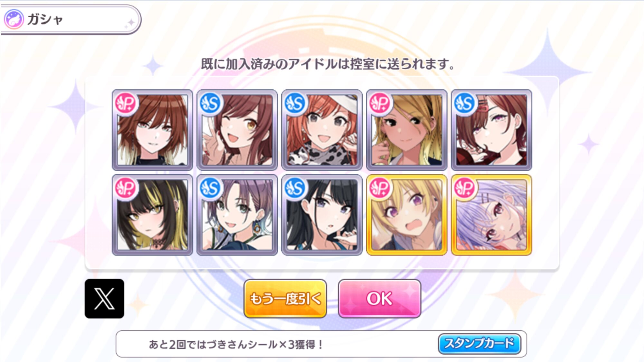The image size is (644, 362).
Task: Select the orange-haired idol with white headband
Action: click(x=322, y=130)
